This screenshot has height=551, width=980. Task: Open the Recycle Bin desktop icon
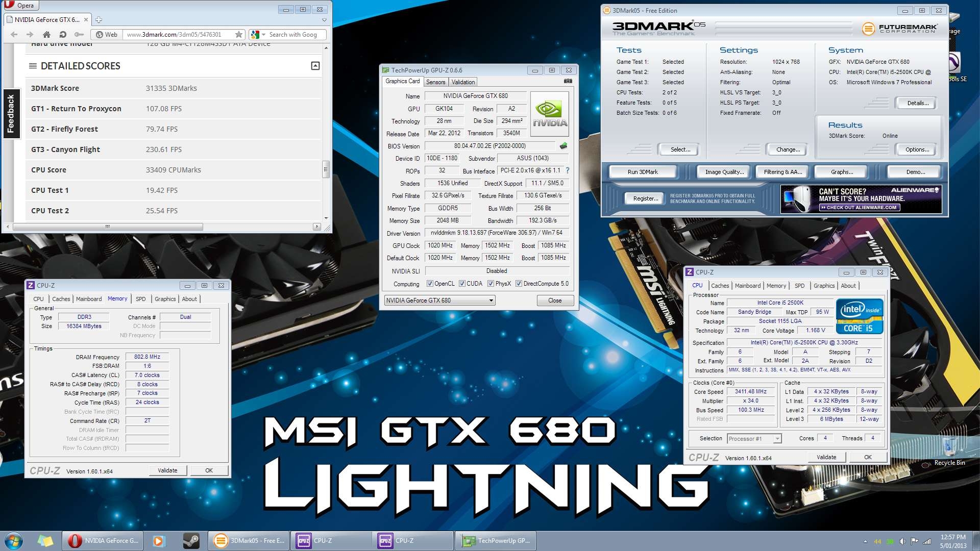click(x=949, y=451)
